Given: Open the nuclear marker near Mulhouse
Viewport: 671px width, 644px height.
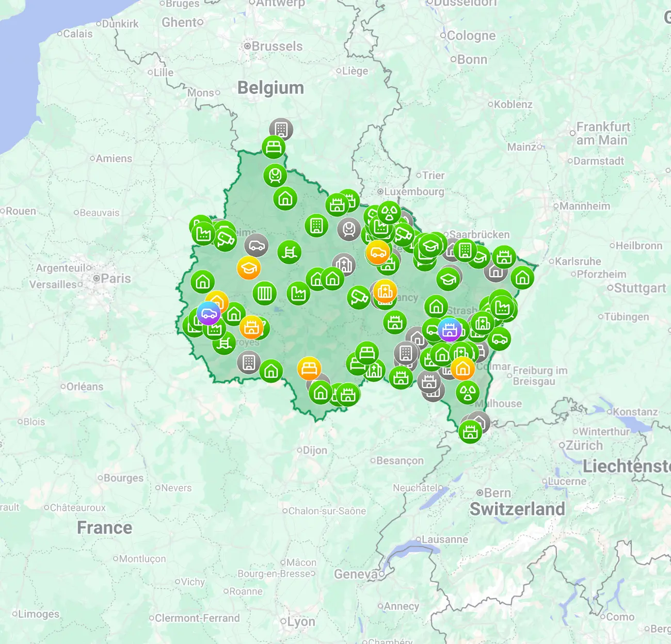Looking at the screenshot, I should 468,393.
